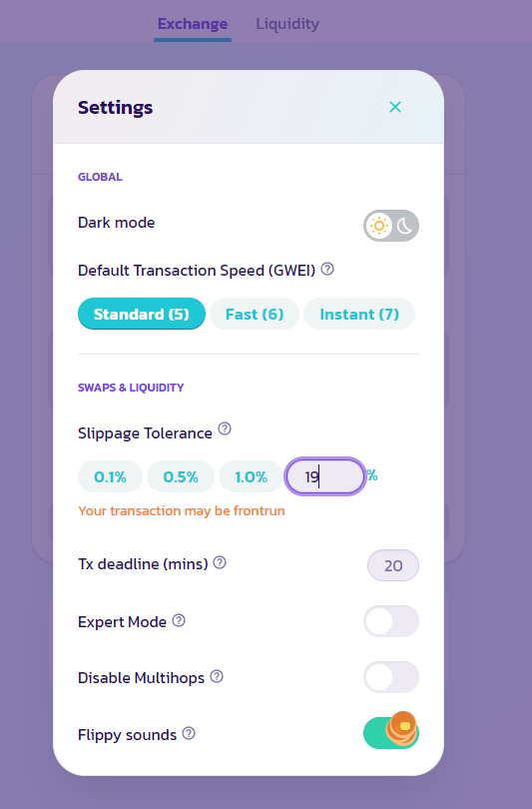Image resolution: width=532 pixels, height=809 pixels.
Task: Set slippage tolerance to 0.5%
Action: pos(181,476)
